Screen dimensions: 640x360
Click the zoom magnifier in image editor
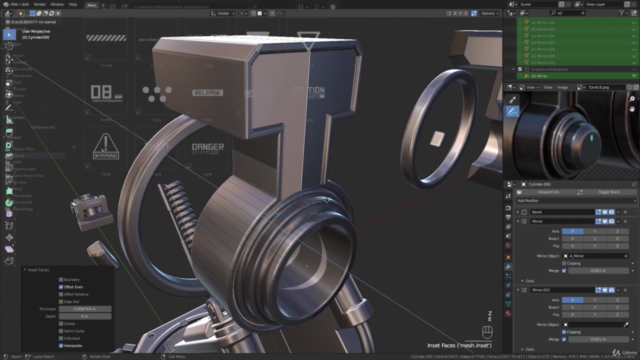click(x=632, y=99)
